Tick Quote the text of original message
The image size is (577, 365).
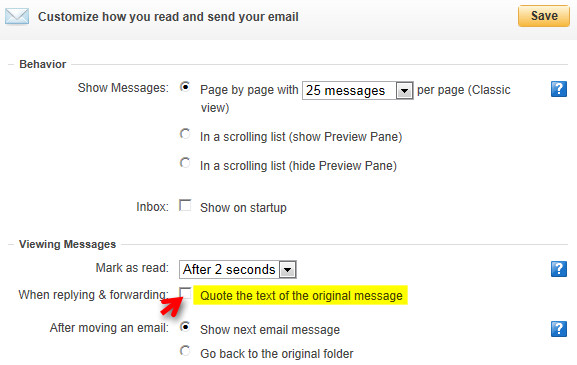click(x=185, y=293)
